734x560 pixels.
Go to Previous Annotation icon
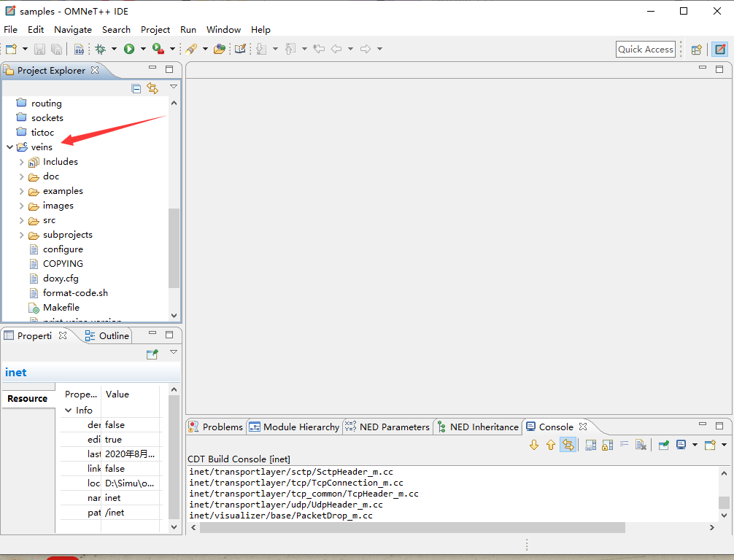coord(290,49)
